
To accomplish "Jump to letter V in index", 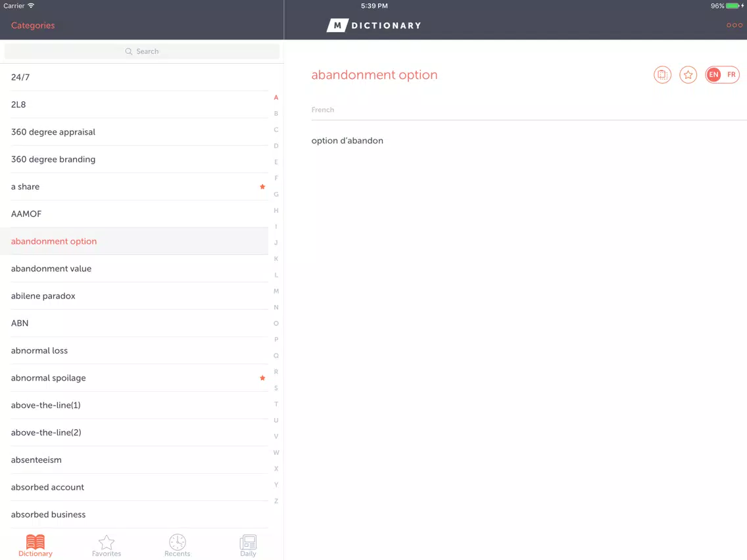I will pos(276,436).
